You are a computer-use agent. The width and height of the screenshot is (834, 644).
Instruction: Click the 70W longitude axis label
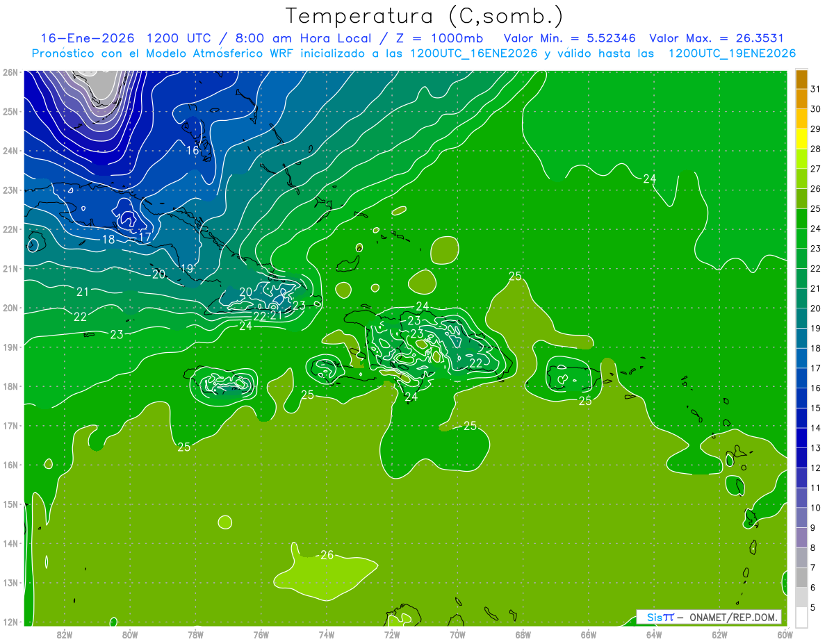click(x=457, y=634)
